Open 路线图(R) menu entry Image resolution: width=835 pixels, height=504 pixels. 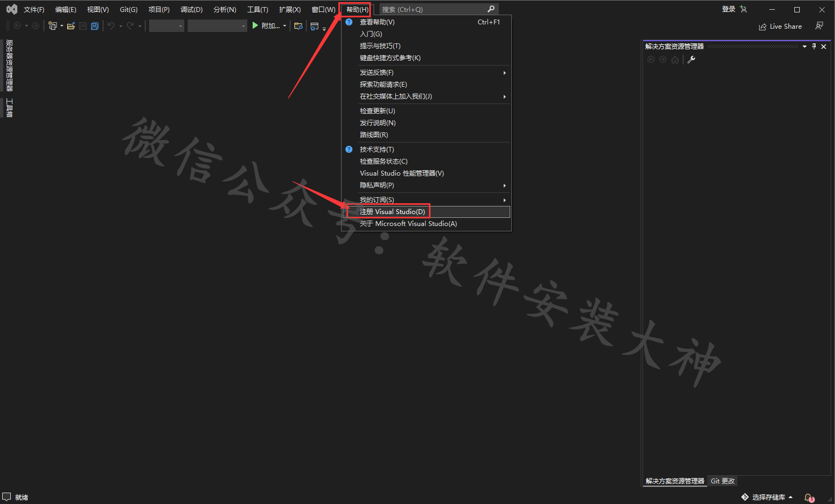click(x=426, y=135)
